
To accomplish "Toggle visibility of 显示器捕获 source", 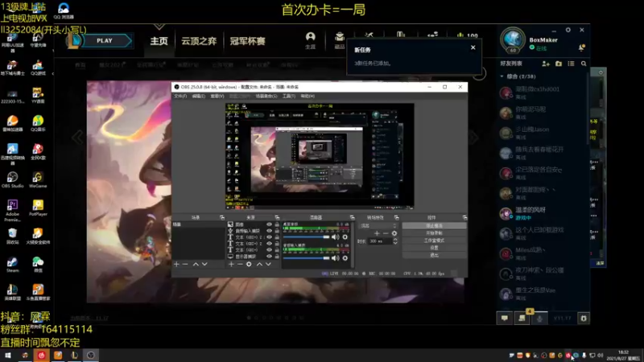I will (x=269, y=256).
